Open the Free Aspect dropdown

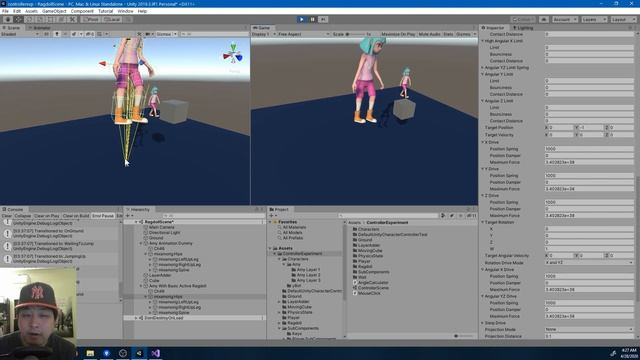pyautogui.click(x=303, y=34)
